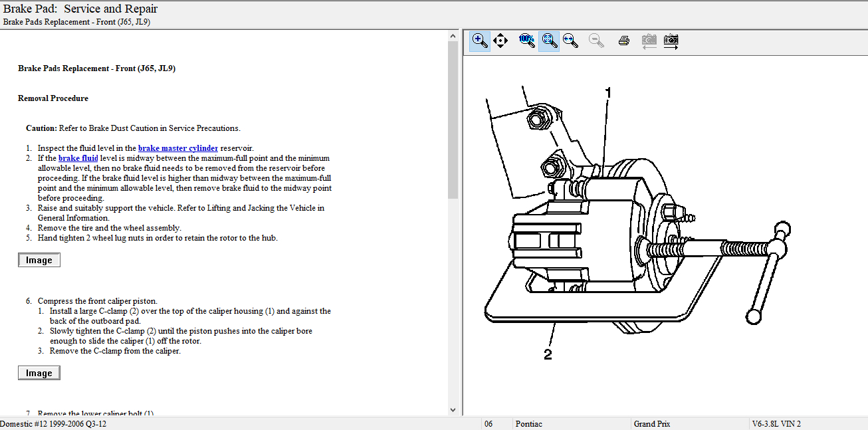Screen dimensions: 868x430
Task: Select Pontiac in the status bar
Action: 528,424
